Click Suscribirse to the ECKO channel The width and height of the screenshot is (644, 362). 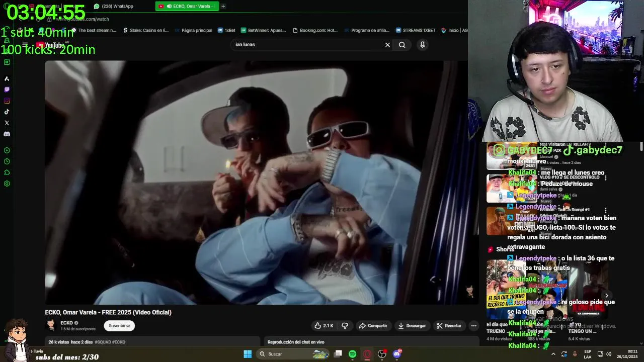click(x=119, y=326)
